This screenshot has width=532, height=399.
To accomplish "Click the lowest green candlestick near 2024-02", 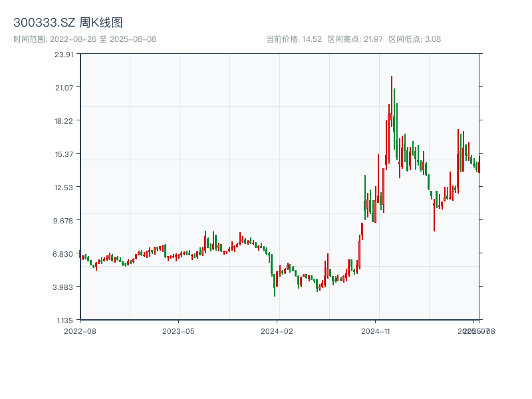I will (x=275, y=285).
